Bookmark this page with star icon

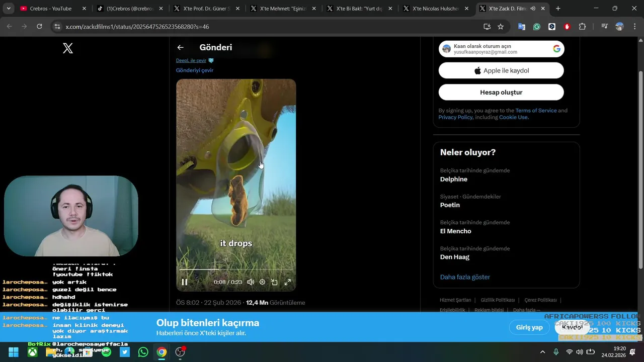click(x=501, y=27)
